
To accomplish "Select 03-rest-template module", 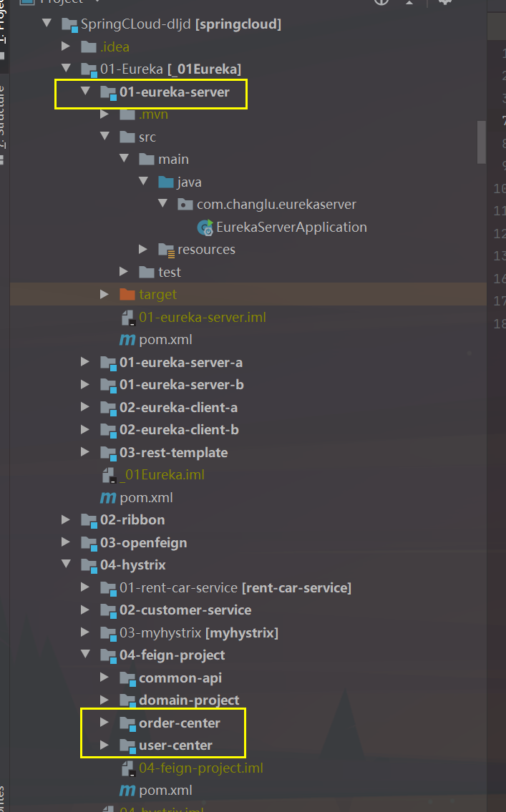I will (173, 453).
